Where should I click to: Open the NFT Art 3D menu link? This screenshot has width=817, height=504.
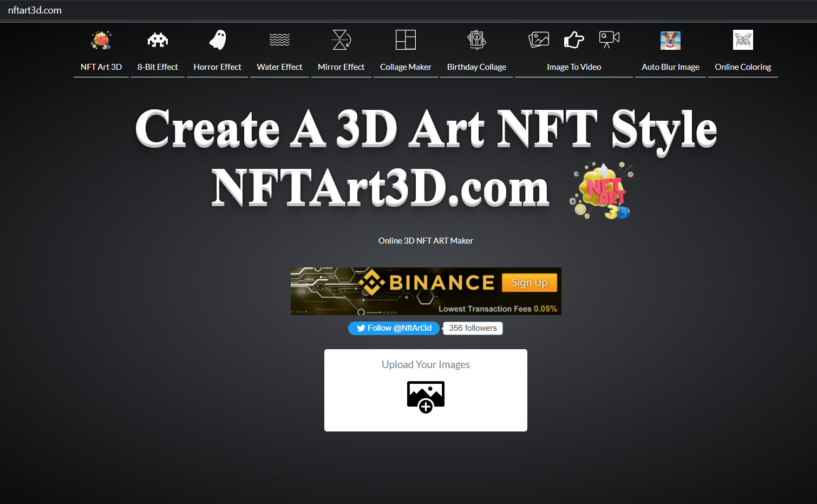[101, 67]
